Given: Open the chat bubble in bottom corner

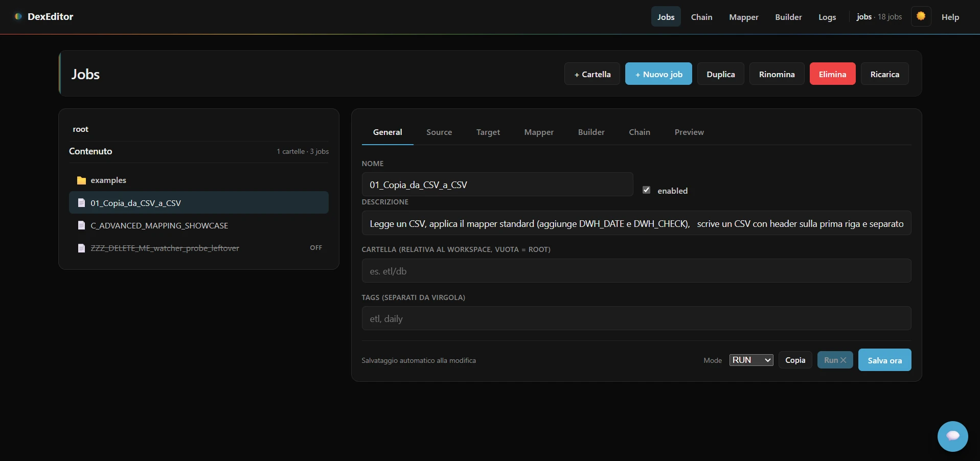Looking at the screenshot, I should (x=953, y=436).
